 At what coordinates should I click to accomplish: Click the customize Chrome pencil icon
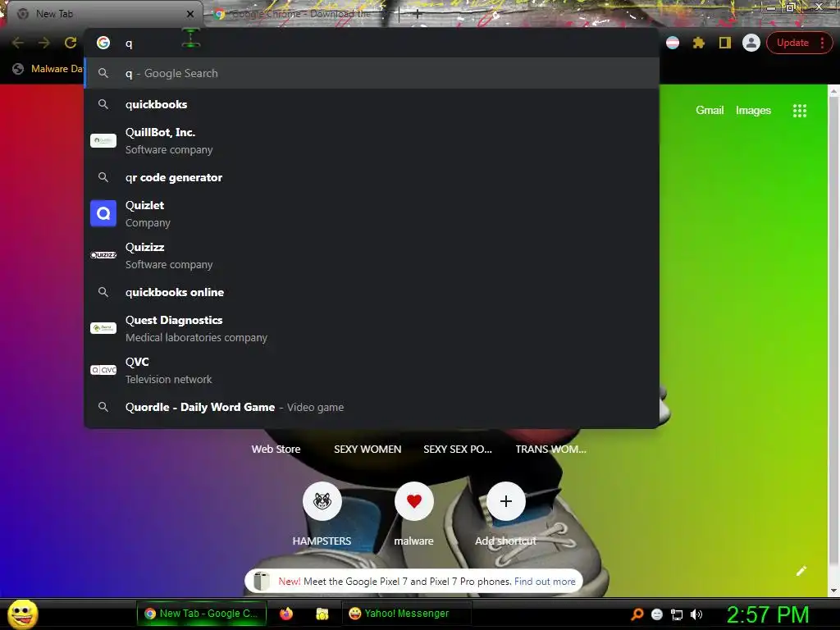pos(801,571)
